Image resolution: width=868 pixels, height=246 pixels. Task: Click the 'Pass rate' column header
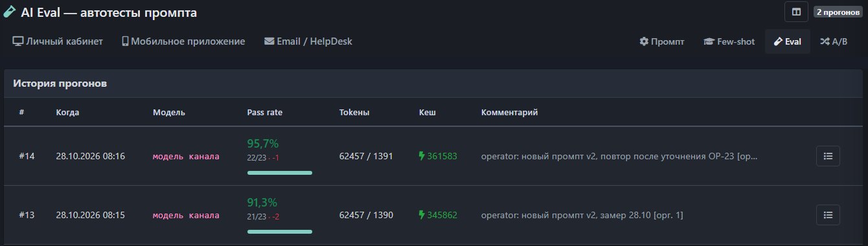click(265, 113)
